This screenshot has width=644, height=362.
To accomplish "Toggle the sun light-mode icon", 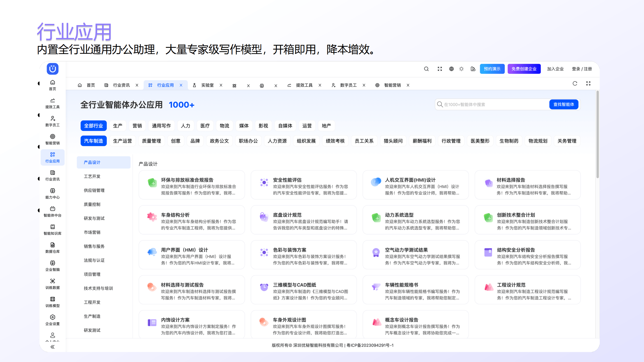I will [461, 69].
